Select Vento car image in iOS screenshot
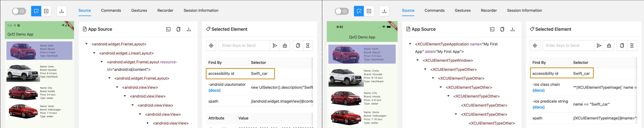Screen dimensions: 644x128 (346, 118)
